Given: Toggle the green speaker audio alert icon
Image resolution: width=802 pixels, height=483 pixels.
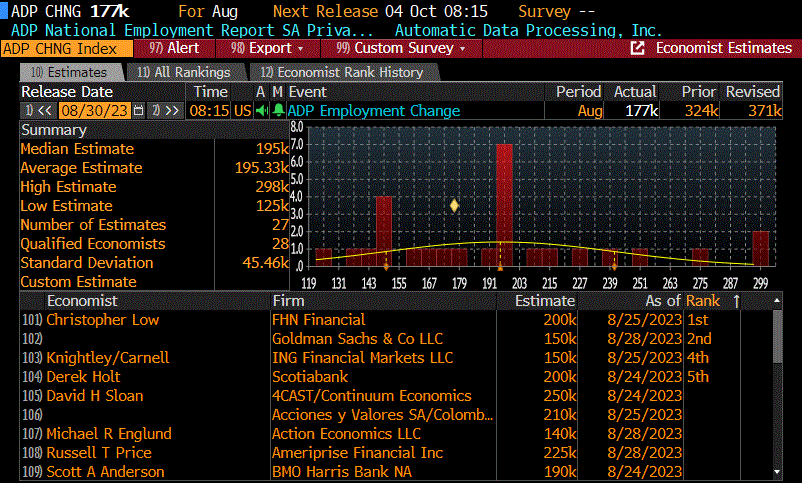Looking at the screenshot, I should (262, 111).
